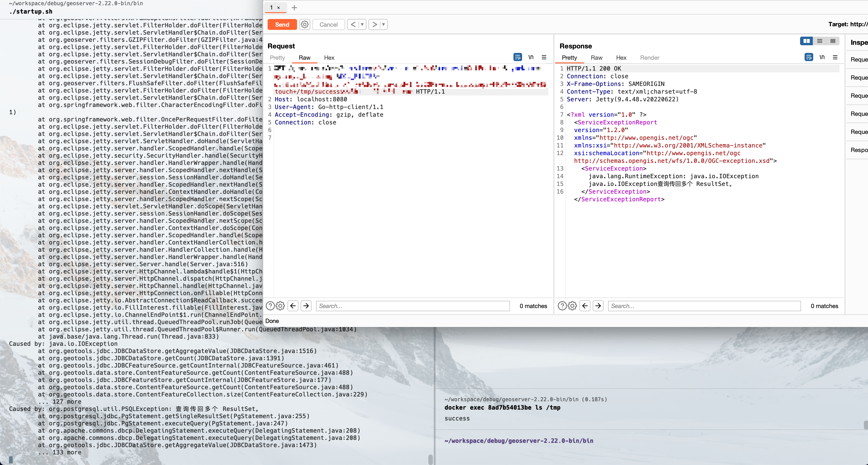
Task: Click the Cancel button
Action: tap(328, 25)
